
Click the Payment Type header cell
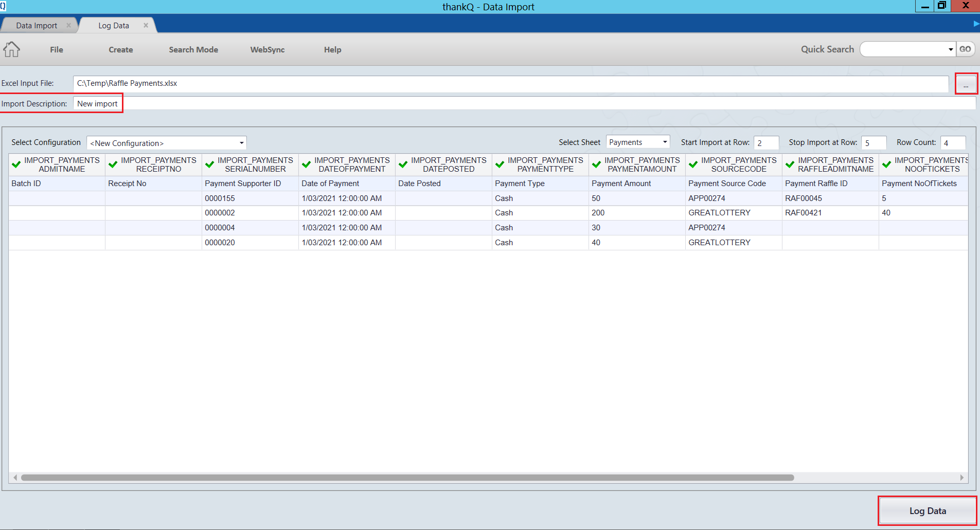click(x=540, y=184)
